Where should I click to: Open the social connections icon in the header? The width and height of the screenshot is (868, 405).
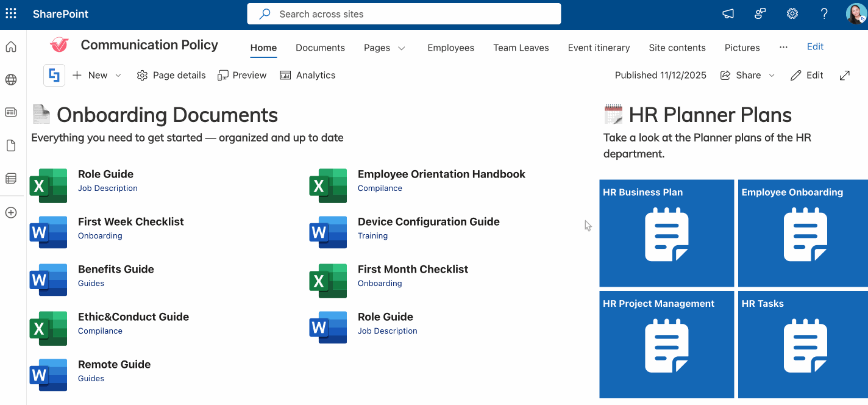pos(760,13)
